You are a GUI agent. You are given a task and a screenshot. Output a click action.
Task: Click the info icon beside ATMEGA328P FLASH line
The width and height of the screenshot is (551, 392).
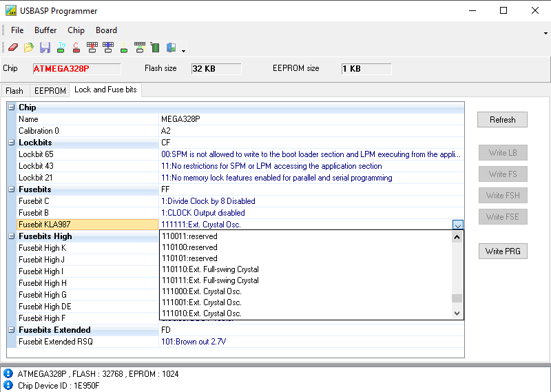[x=8, y=373]
